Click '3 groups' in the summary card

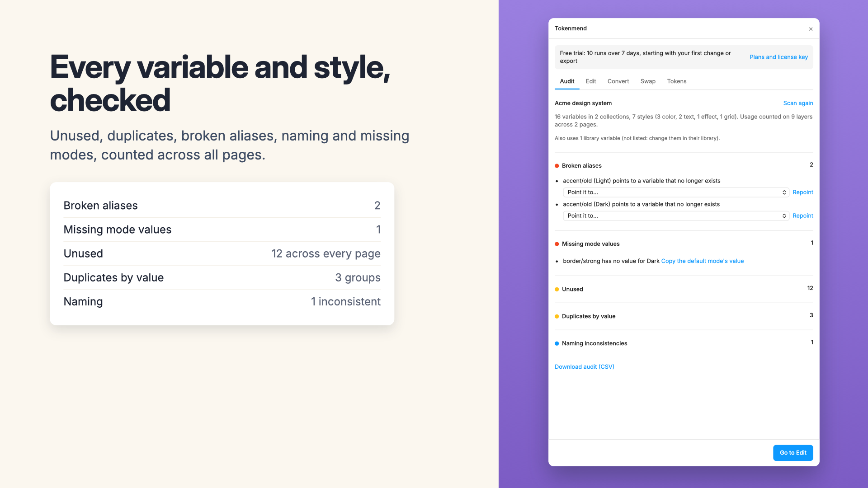(x=358, y=278)
